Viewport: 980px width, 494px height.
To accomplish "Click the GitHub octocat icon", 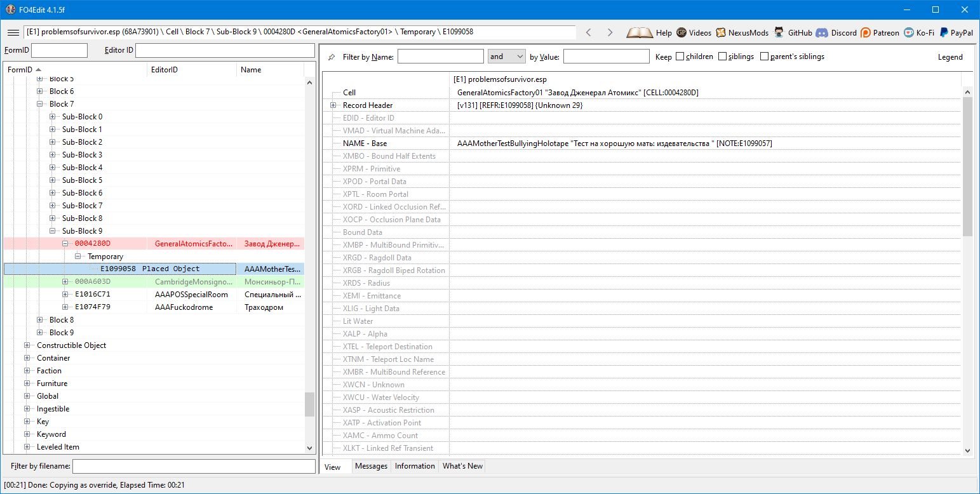I will (x=779, y=32).
